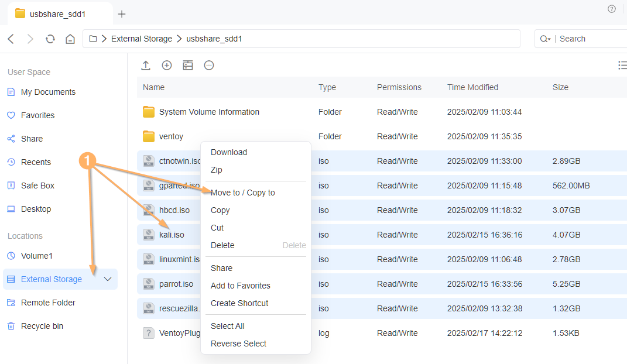Screen dimensions: 627x364
Task: Click the create new plus icon
Action: [167, 66]
